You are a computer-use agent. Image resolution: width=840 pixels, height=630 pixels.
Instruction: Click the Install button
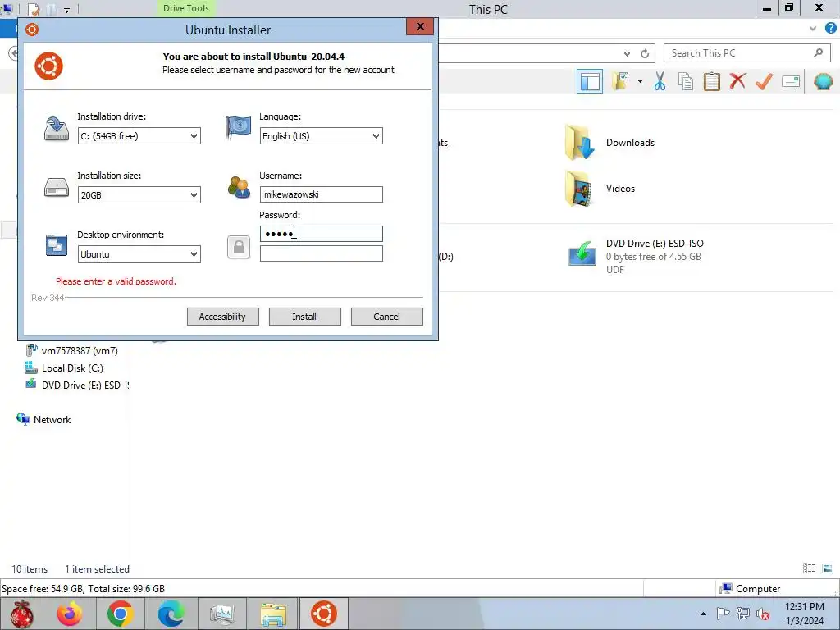tap(305, 317)
